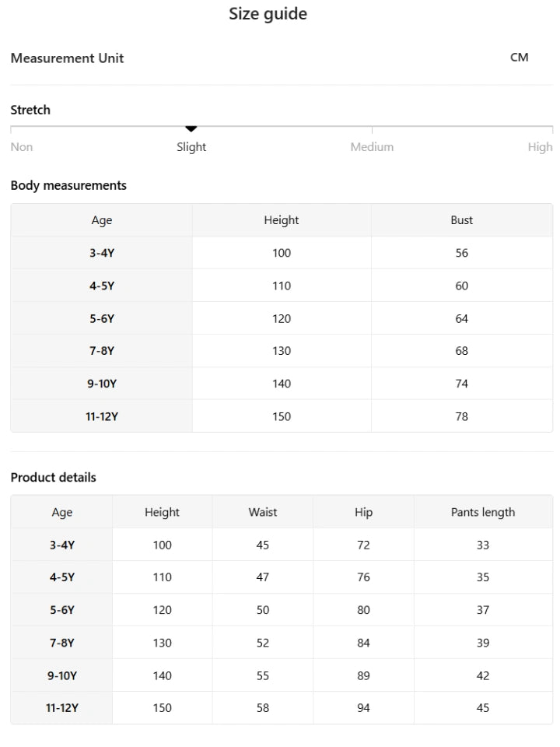This screenshot has height=747, width=560.
Task: Select the 3-4Y row in Body measurements
Action: 282,253
